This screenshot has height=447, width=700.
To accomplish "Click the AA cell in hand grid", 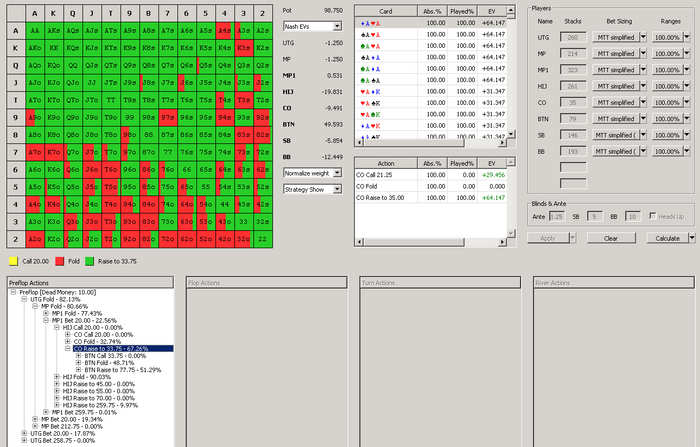I will (34, 31).
